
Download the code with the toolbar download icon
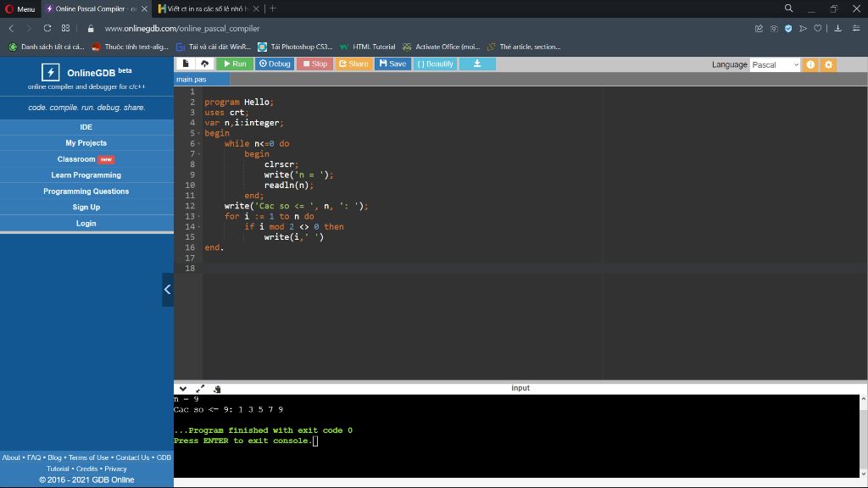pyautogui.click(x=477, y=64)
